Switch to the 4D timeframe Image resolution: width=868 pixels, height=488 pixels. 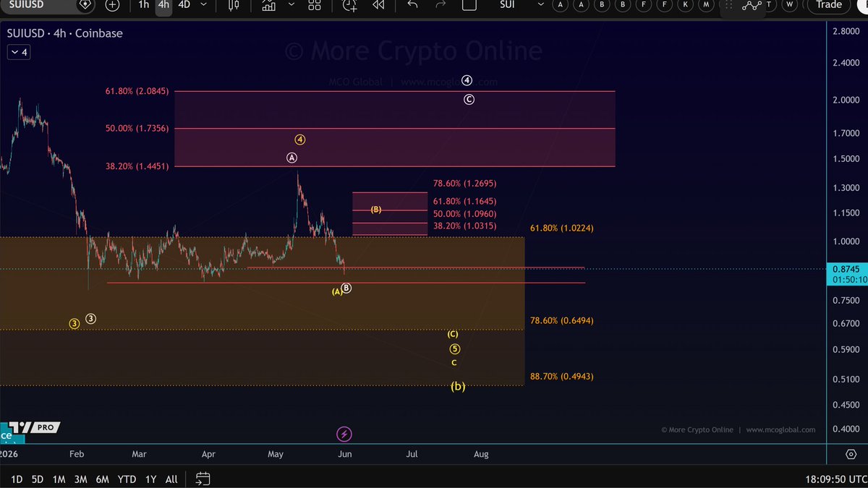[184, 5]
